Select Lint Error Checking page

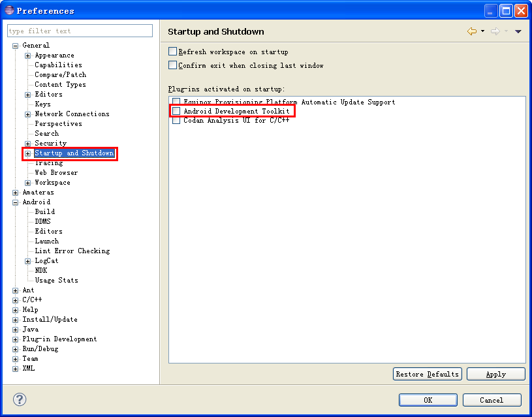72,251
